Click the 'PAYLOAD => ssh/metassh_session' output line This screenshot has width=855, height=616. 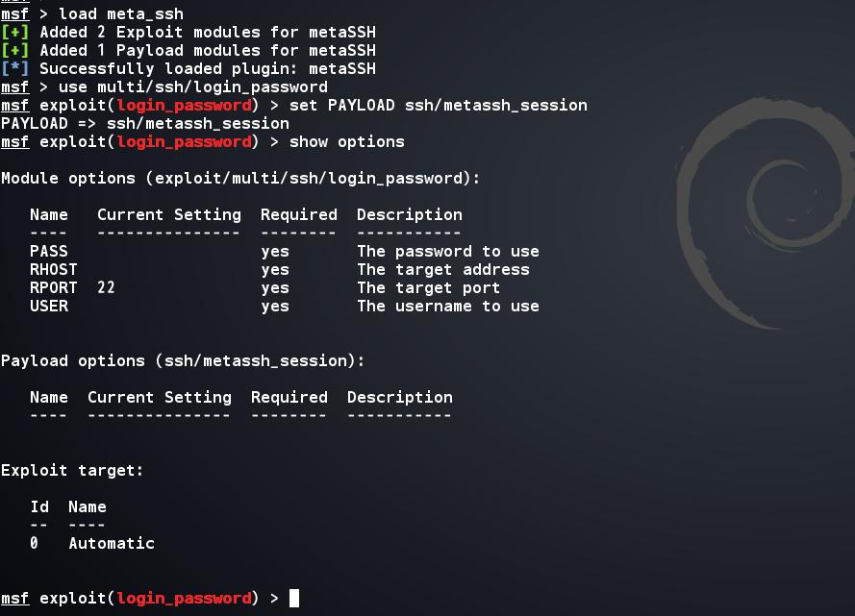(x=144, y=123)
